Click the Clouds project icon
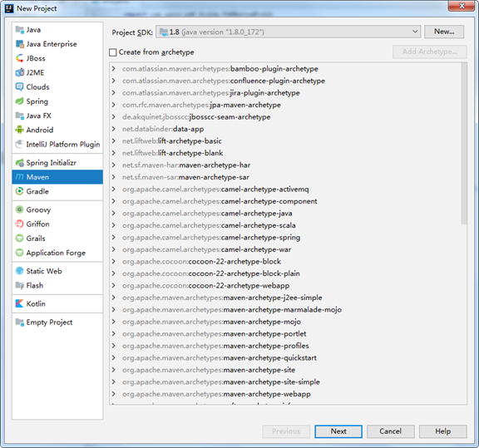This screenshot has height=448, width=479. point(20,86)
